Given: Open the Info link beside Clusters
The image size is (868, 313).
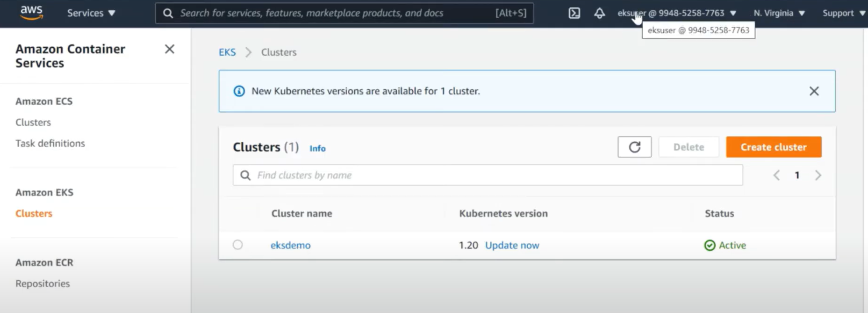Looking at the screenshot, I should (317, 148).
